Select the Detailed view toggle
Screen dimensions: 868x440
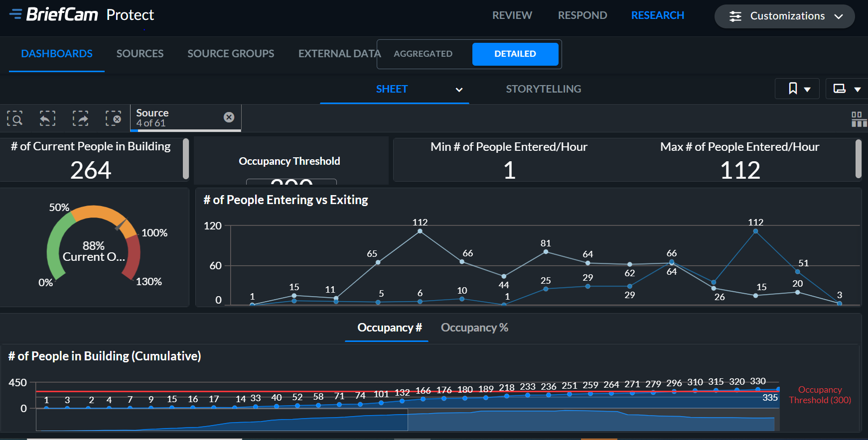tap(515, 54)
